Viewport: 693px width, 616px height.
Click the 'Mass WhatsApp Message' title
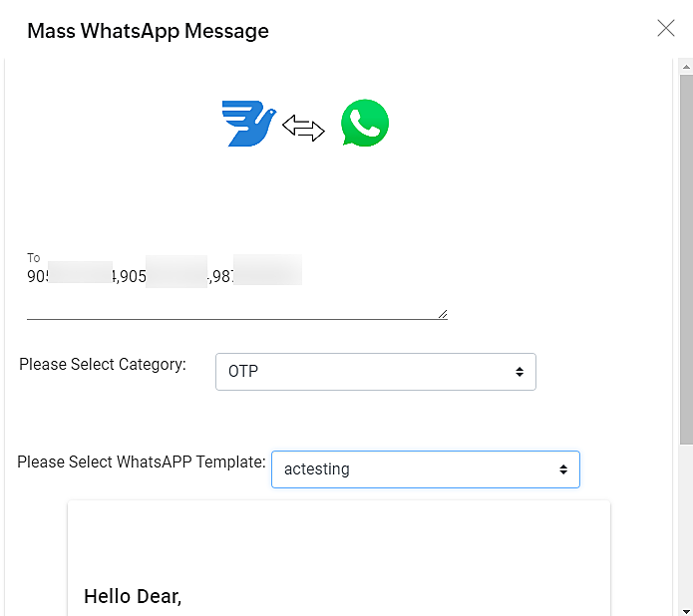[x=148, y=31]
